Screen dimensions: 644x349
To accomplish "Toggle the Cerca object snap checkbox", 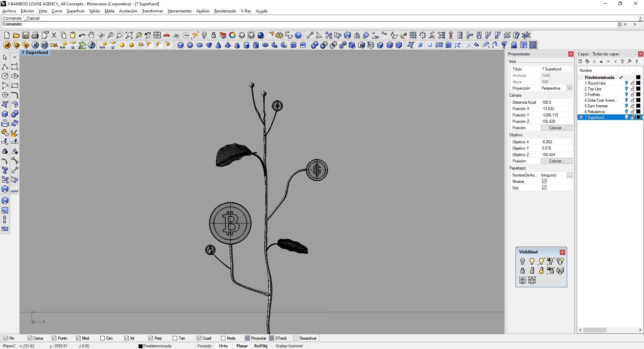I will (x=30, y=338).
